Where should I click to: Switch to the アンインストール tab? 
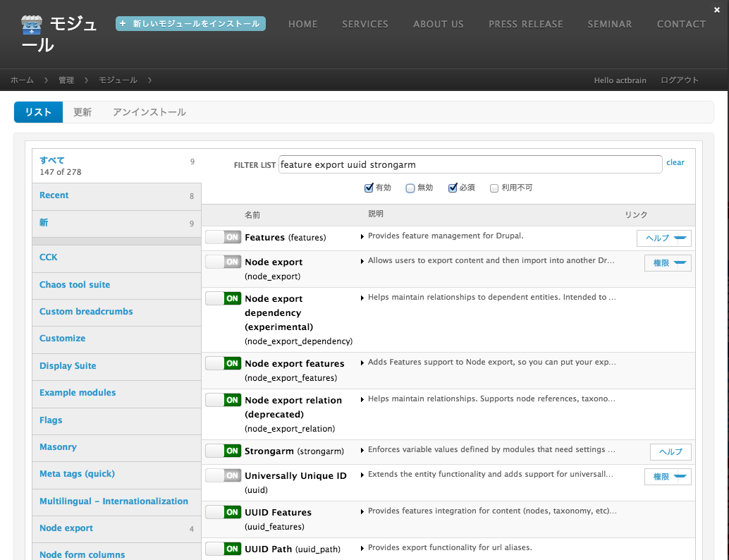[149, 112]
